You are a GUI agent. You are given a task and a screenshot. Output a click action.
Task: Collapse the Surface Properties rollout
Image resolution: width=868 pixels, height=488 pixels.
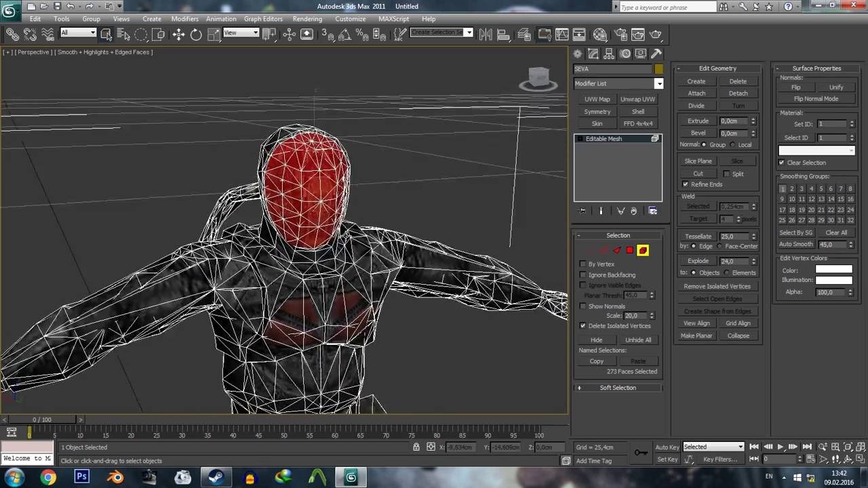tap(816, 68)
